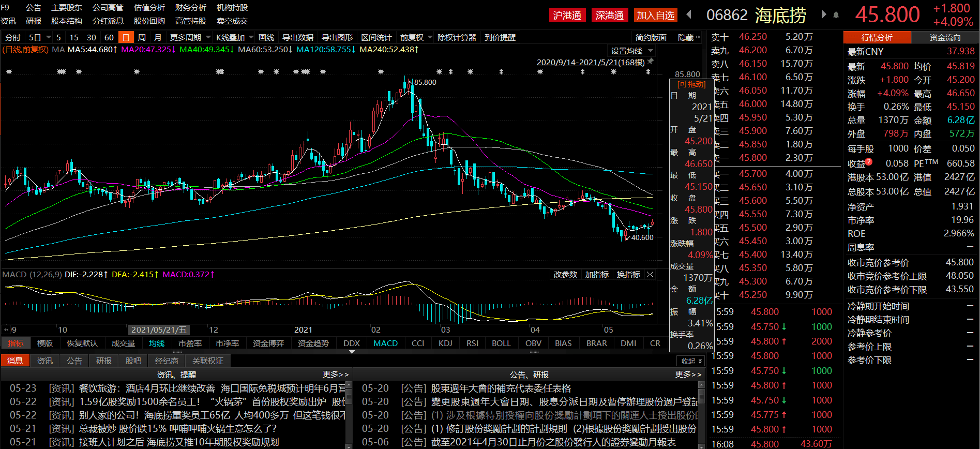This screenshot has height=449, width=980.
Task: Click the red question mark beside 收益
Action: tap(869, 162)
